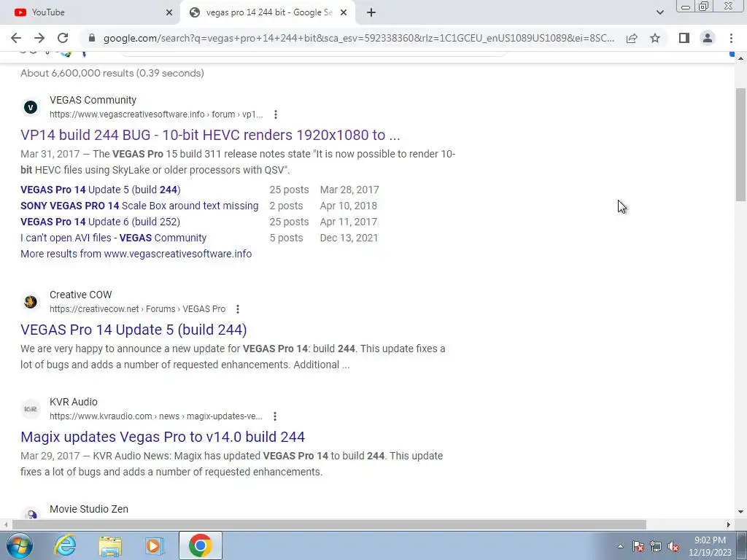
Task: Open I can't open AVI files sitelink
Action: 113,238
